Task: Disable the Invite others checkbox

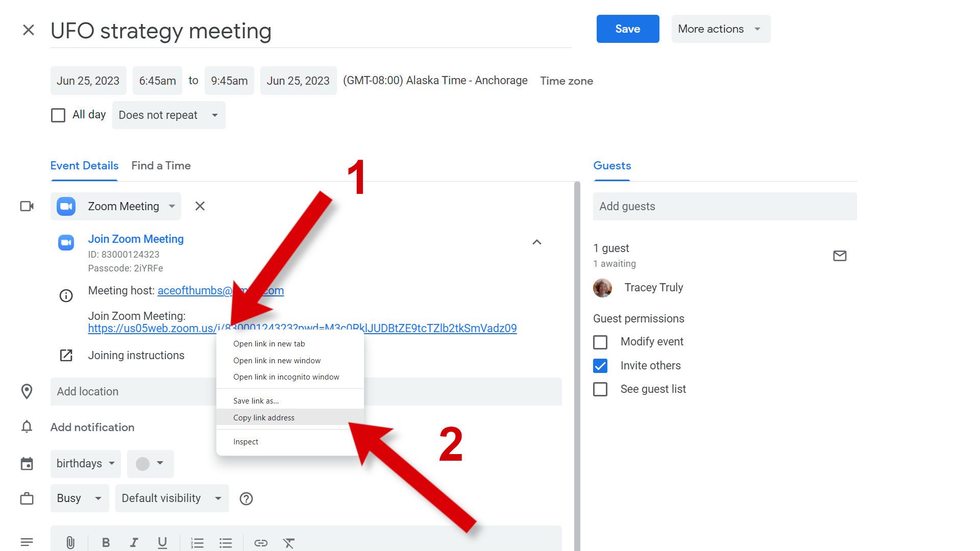Action: point(600,365)
